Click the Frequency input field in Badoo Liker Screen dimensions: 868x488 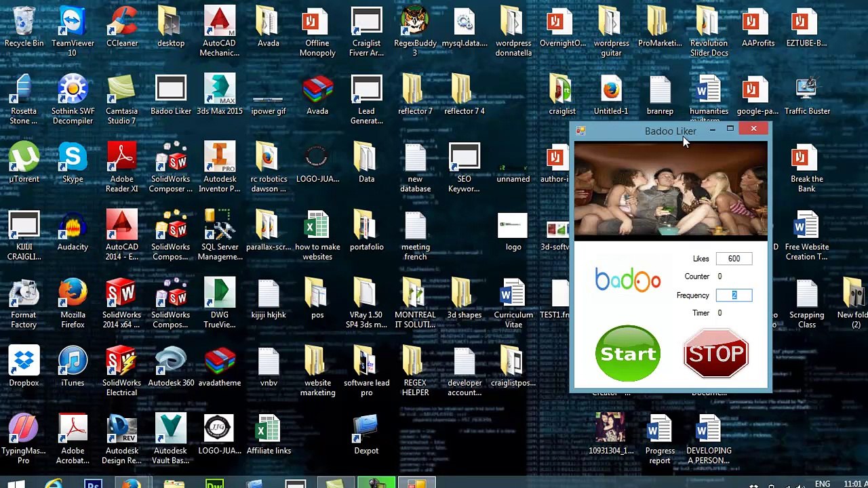(734, 295)
